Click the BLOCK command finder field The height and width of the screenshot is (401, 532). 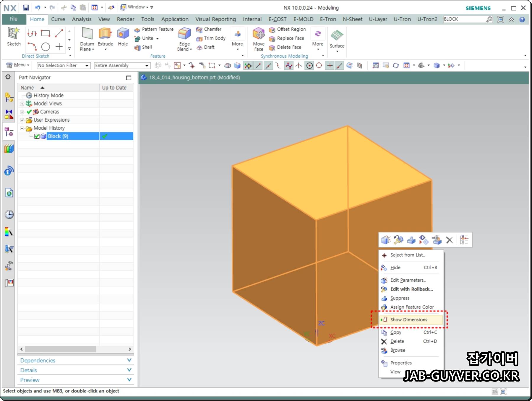point(465,19)
